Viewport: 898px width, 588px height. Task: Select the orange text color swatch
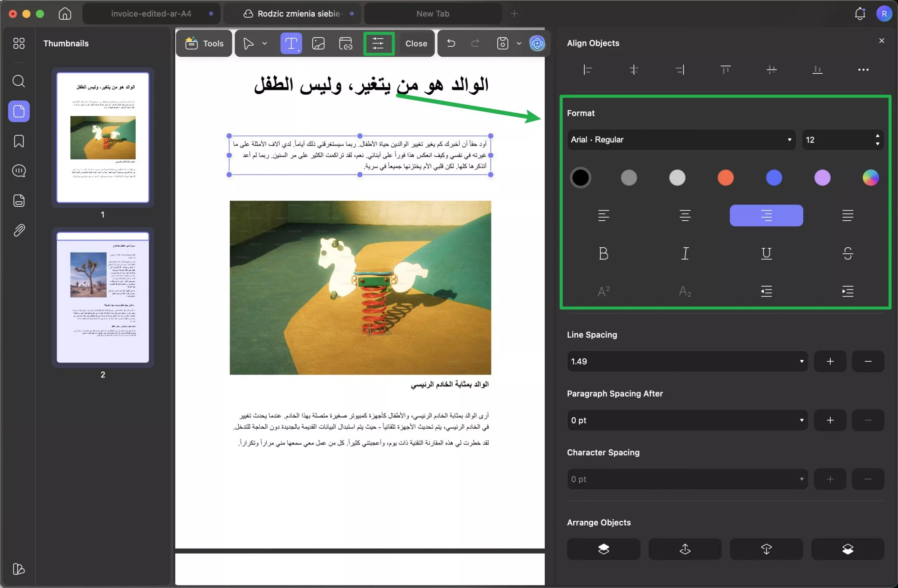pyautogui.click(x=725, y=178)
